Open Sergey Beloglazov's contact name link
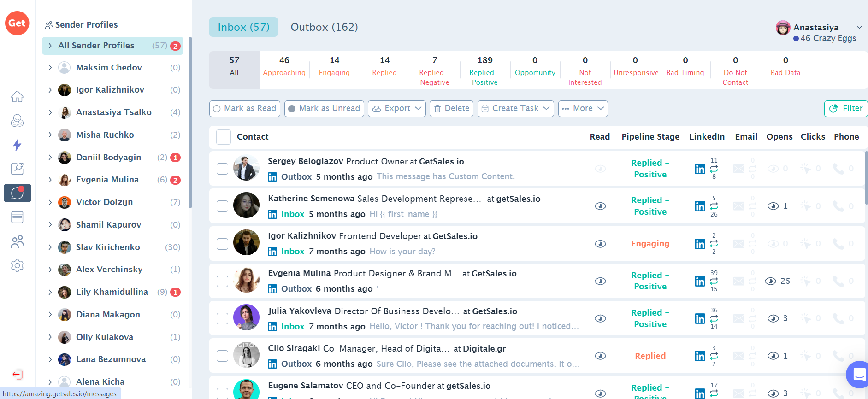The width and height of the screenshot is (868, 399). 306,161
